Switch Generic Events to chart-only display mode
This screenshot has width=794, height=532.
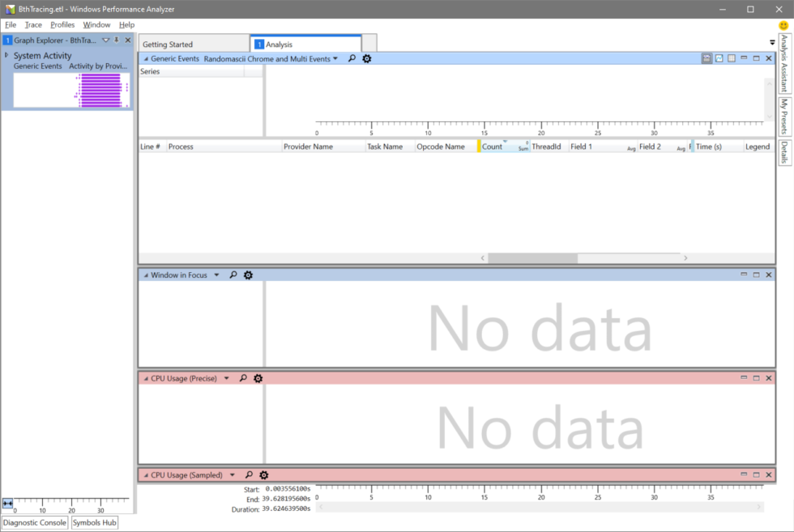coord(719,58)
